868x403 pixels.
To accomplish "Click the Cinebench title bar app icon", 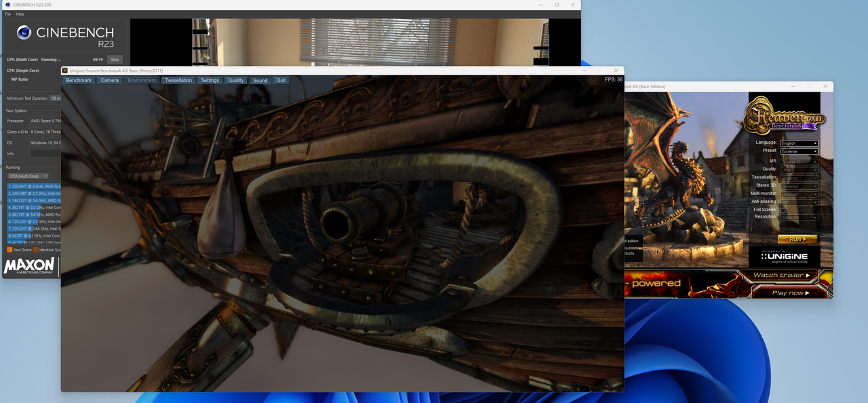I will coord(7,5).
